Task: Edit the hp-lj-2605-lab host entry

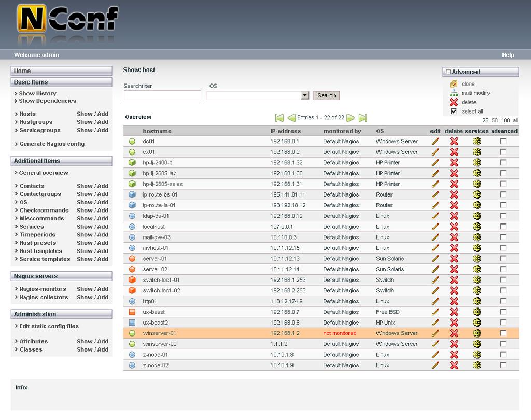Action: point(435,173)
